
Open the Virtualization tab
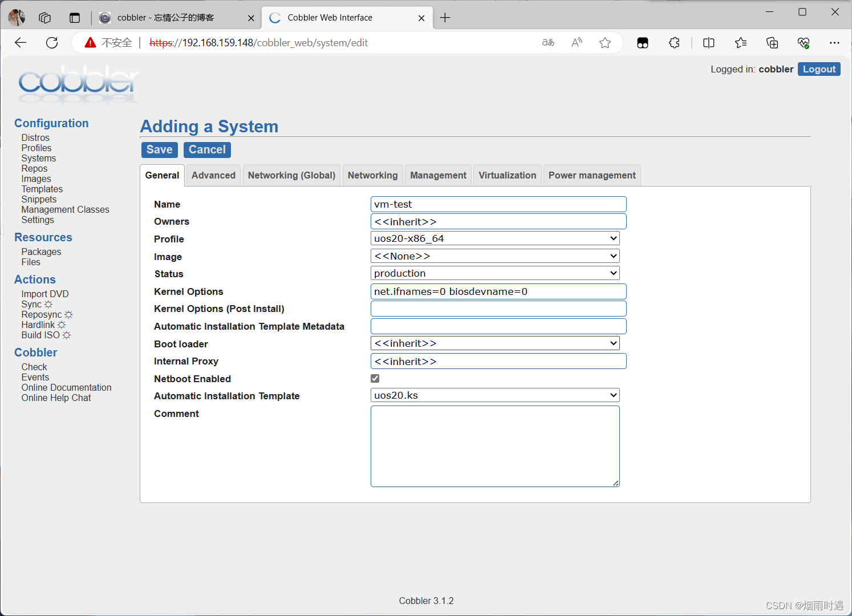coord(507,175)
